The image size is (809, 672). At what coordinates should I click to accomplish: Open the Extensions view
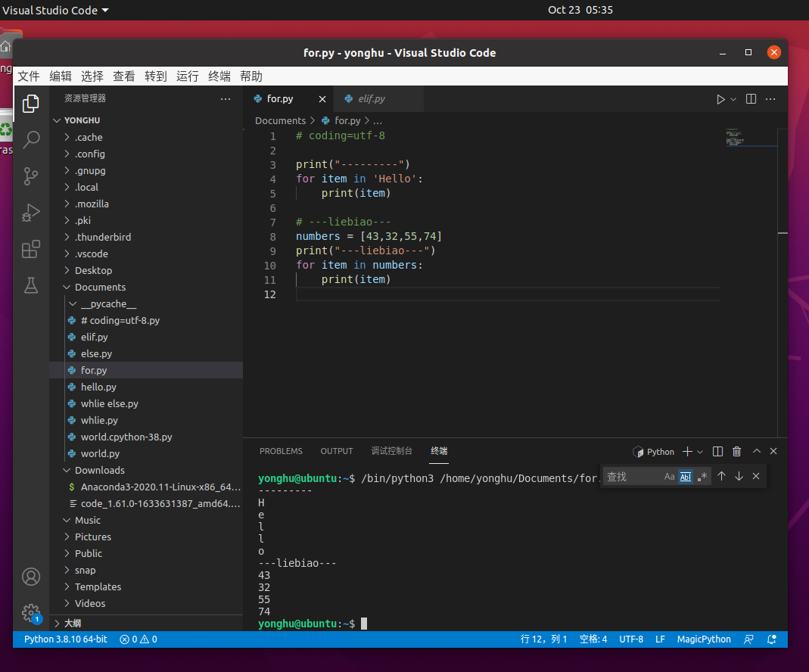point(31,249)
